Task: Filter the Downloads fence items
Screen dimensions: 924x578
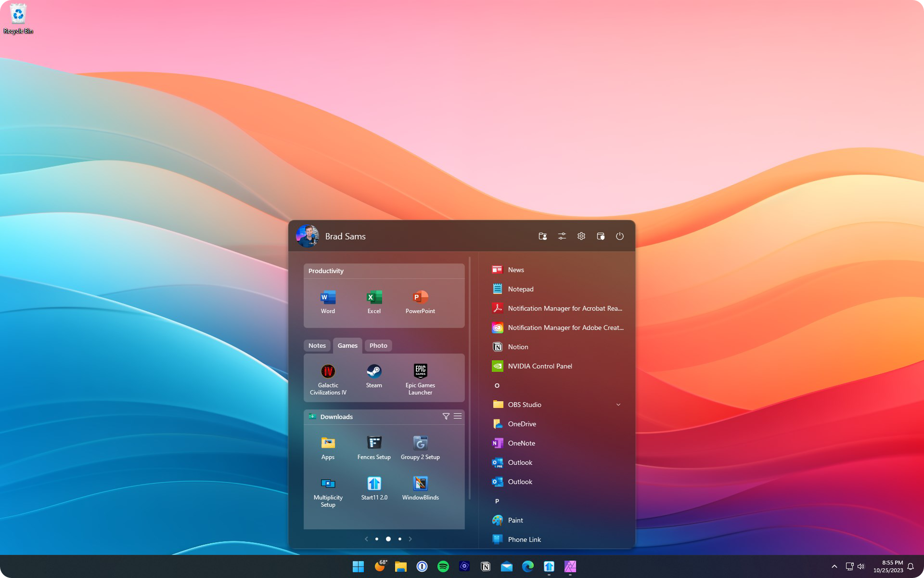Action: [x=446, y=416]
